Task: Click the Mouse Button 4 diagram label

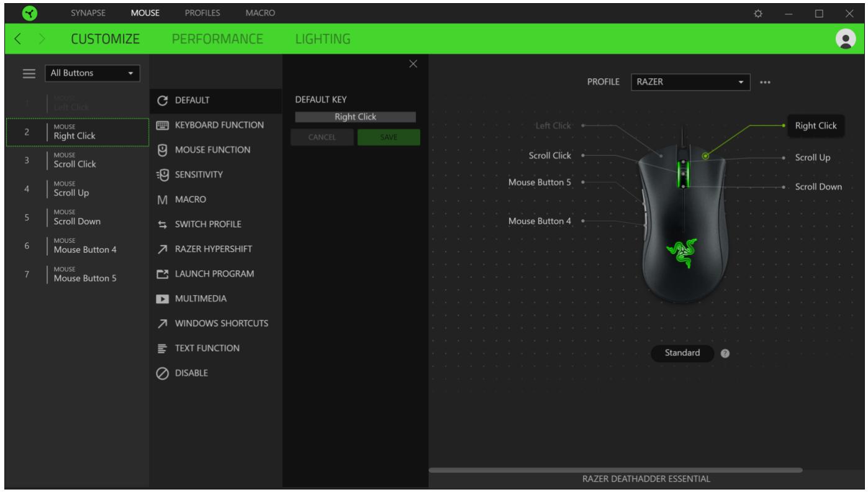Action: [540, 221]
